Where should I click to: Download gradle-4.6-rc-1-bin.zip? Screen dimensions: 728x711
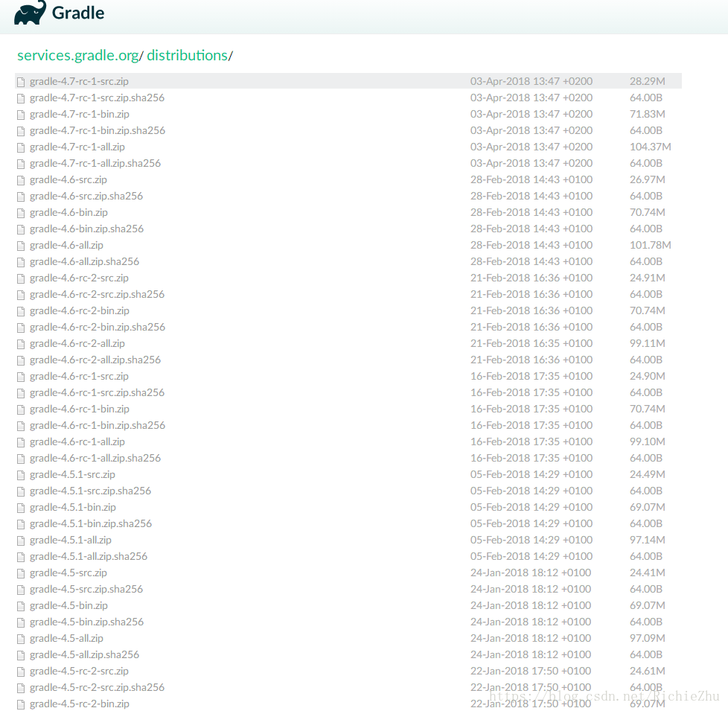[x=80, y=409]
